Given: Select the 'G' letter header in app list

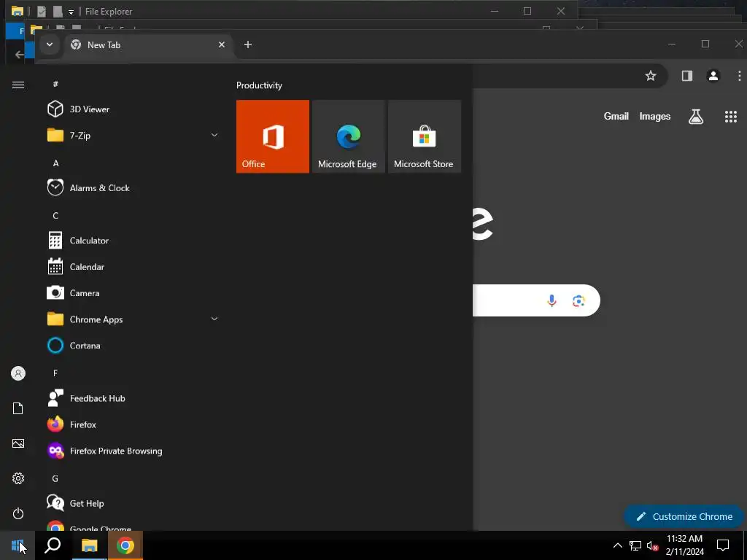Looking at the screenshot, I should pos(55,478).
